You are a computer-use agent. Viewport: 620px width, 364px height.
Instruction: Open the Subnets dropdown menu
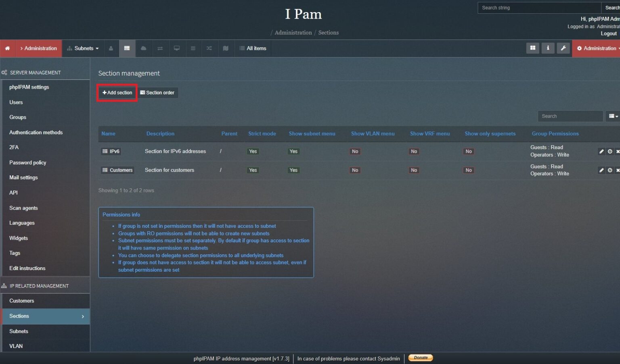83,48
